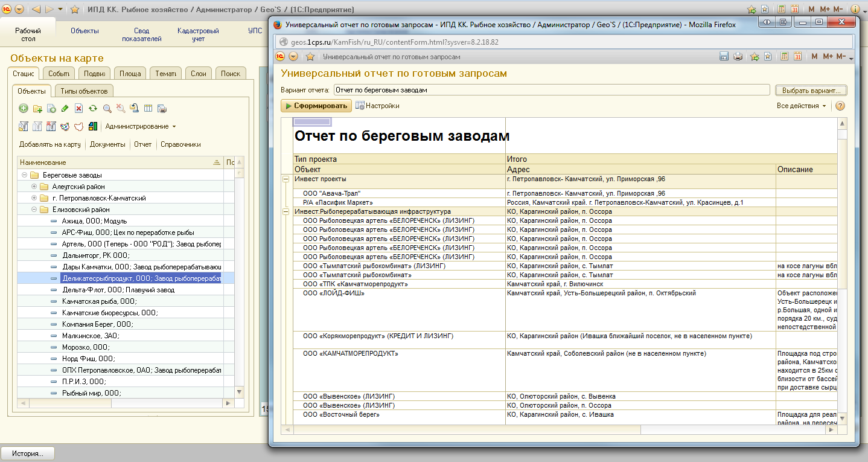
Task: Open the calendar icon in the report window
Action: (x=797, y=57)
